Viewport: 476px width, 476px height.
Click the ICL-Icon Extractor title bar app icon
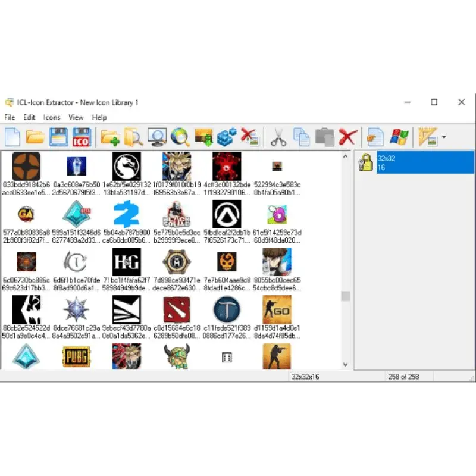[x=10, y=102]
